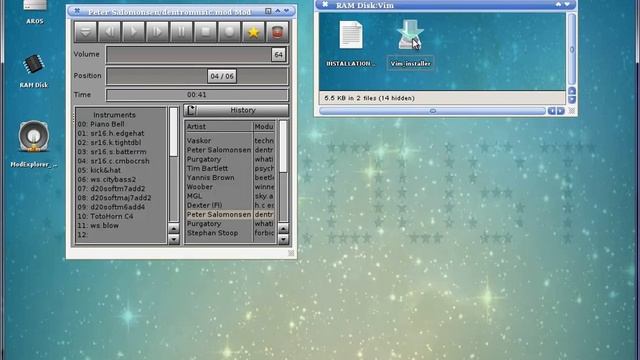Viewport: 640px width, 360px height.
Task: Click the red trash can icon
Action: 278,32
